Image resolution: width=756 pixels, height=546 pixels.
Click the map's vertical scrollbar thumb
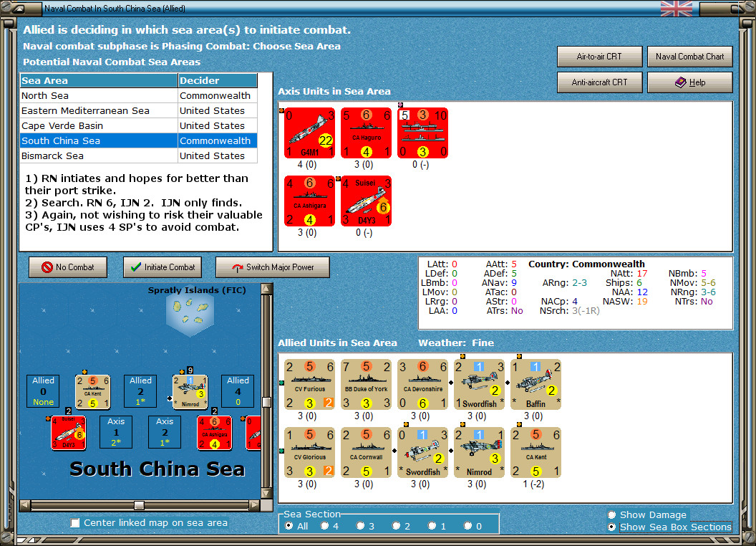(266, 402)
